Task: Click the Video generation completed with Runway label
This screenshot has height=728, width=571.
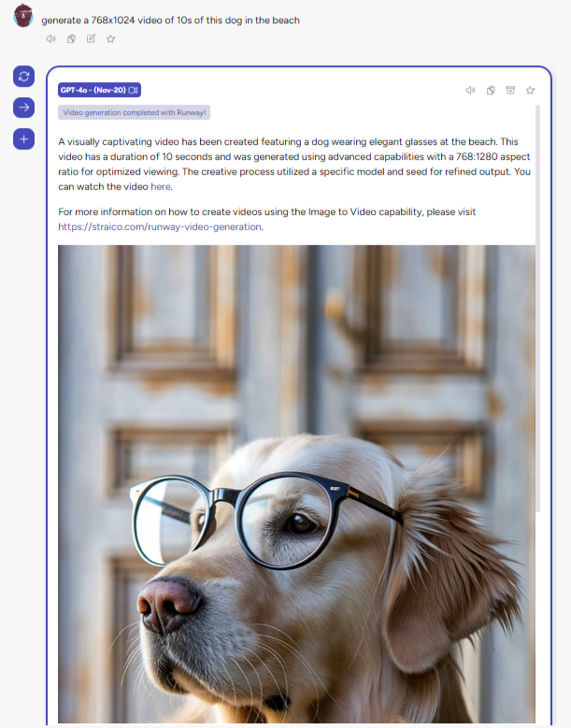Action: coord(135,112)
